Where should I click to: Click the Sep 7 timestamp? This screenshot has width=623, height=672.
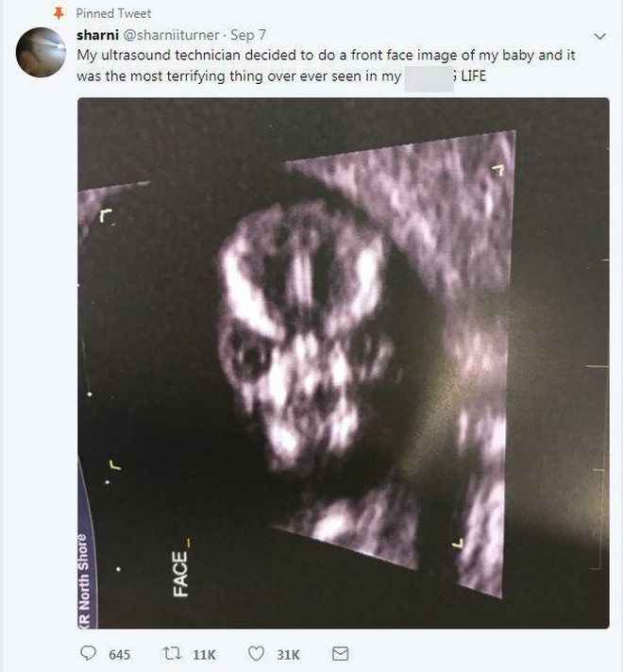pos(248,35)
